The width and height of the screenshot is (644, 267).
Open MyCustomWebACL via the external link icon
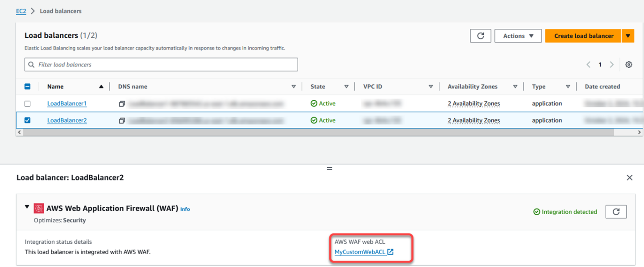click(391, 251)
